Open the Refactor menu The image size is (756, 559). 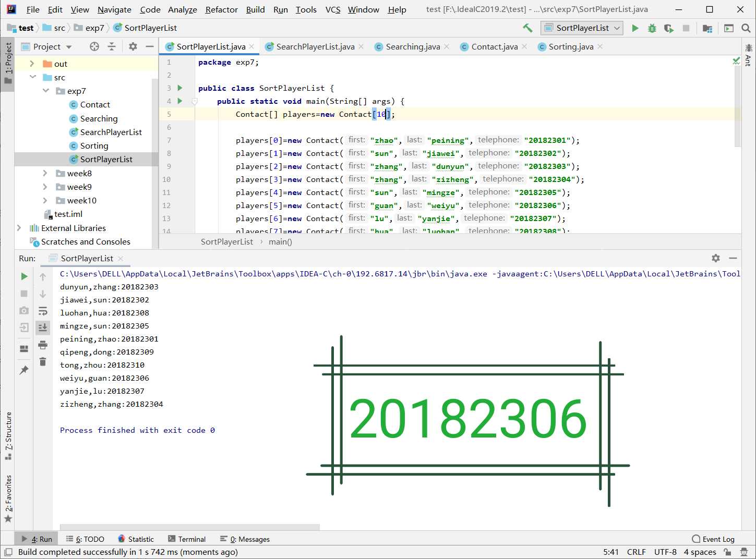(221, 9)
